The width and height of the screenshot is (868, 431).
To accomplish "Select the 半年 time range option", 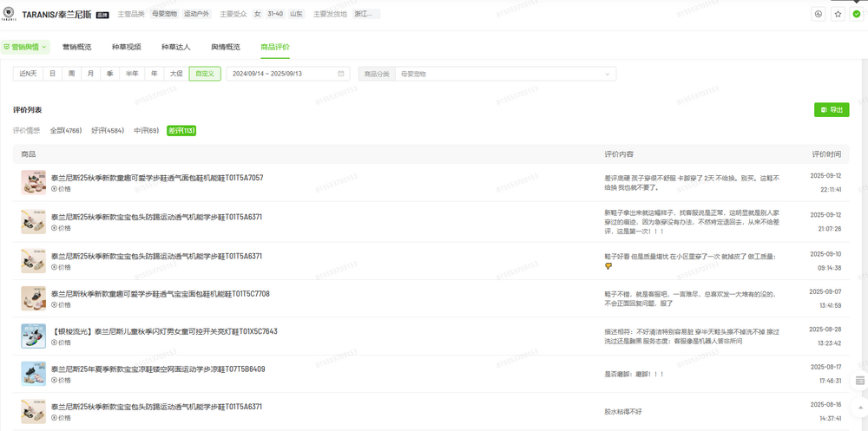I will tap(132, 74).
